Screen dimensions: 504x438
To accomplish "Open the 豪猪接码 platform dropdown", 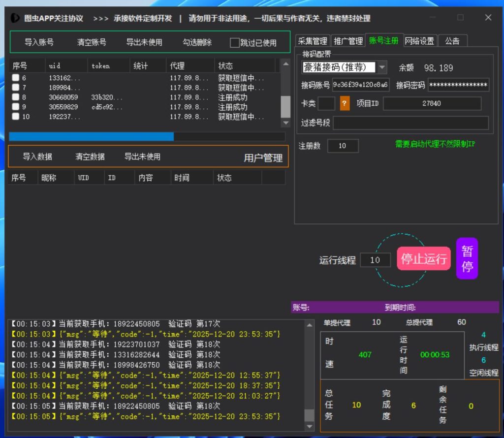I will point(382,67).
